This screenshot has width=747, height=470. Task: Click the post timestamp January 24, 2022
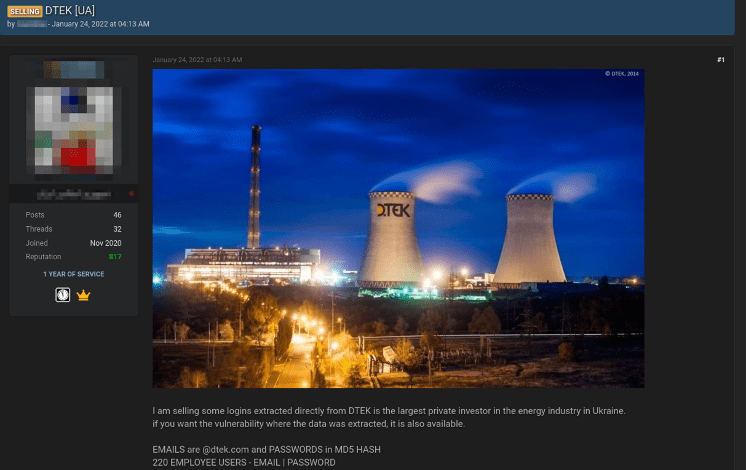coord(197,60)
